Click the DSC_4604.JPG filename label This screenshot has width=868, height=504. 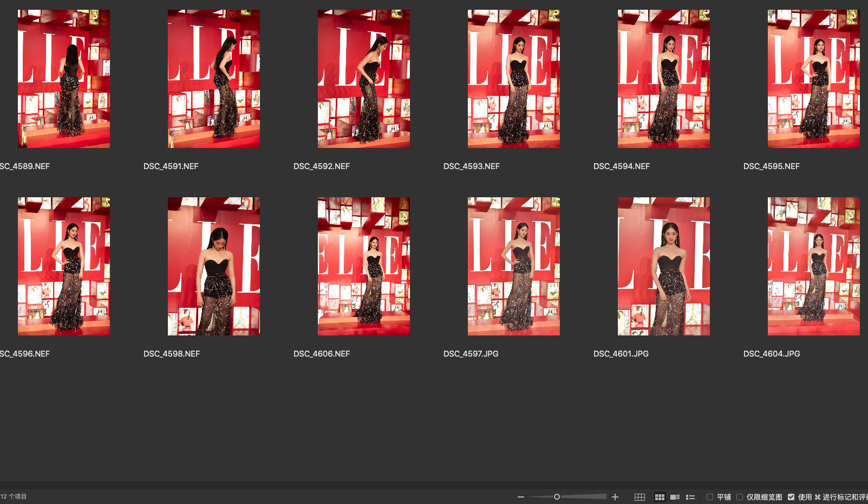click(772, 354)
